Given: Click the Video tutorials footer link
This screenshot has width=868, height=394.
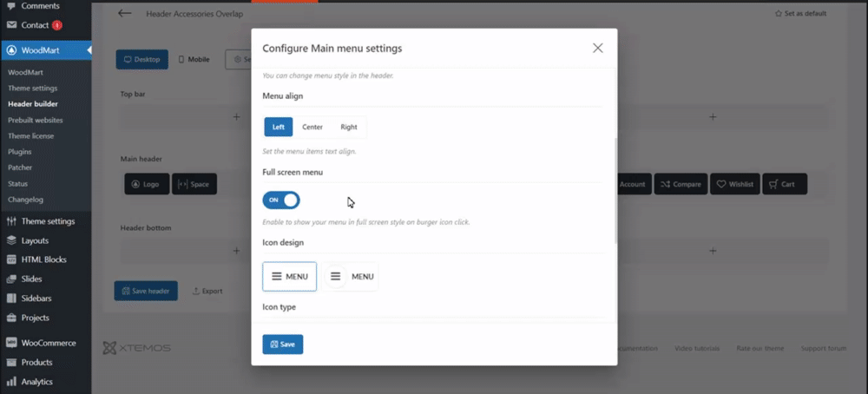Looking at the screenshot, I should pos(697,348).
